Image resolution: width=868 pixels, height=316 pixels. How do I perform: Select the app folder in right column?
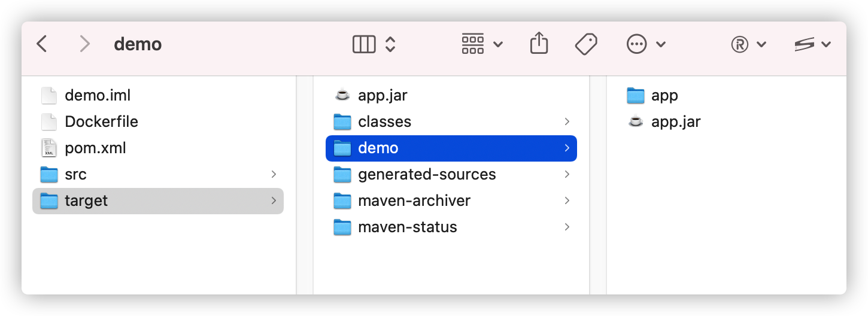tap(664, 95)
